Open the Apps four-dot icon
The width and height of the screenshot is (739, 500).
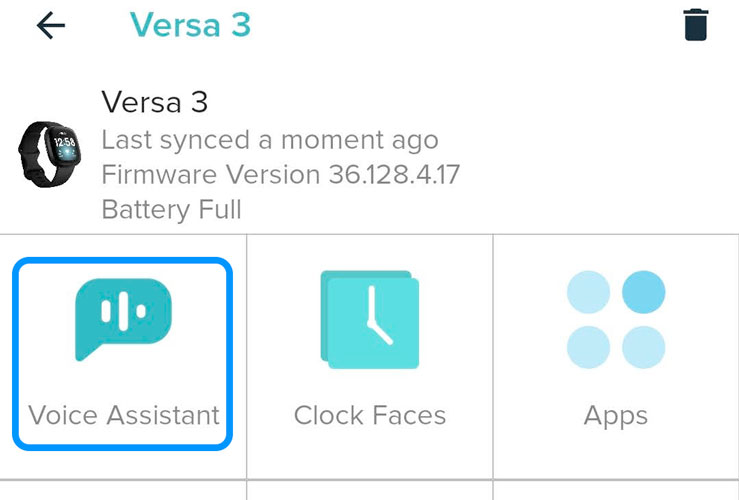(615, 320)
